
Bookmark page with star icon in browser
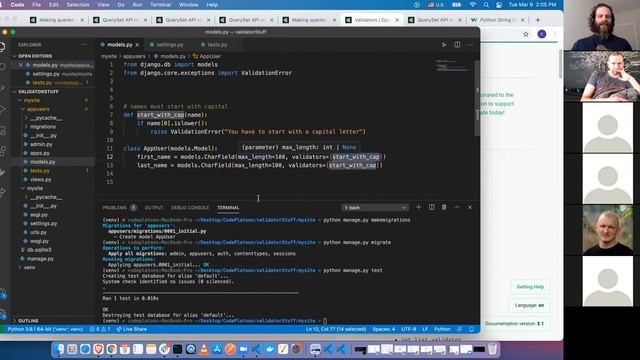pos(526,34)
